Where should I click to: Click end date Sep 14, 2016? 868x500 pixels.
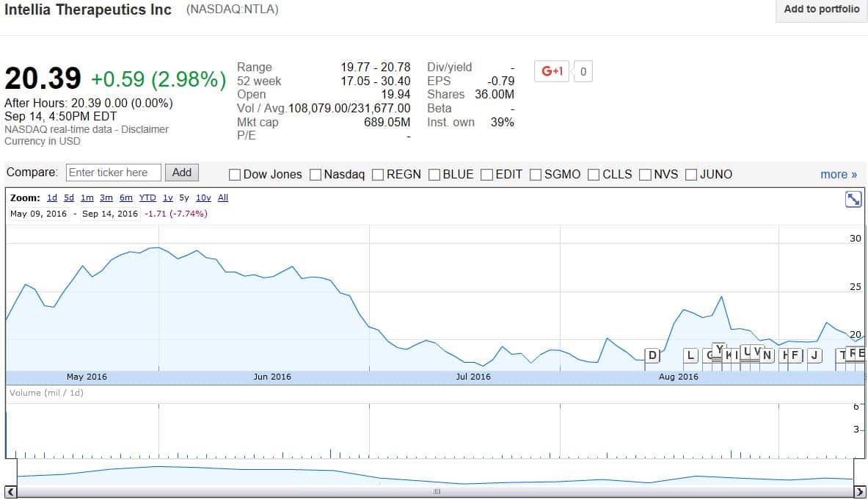click(x=110, y=214)
